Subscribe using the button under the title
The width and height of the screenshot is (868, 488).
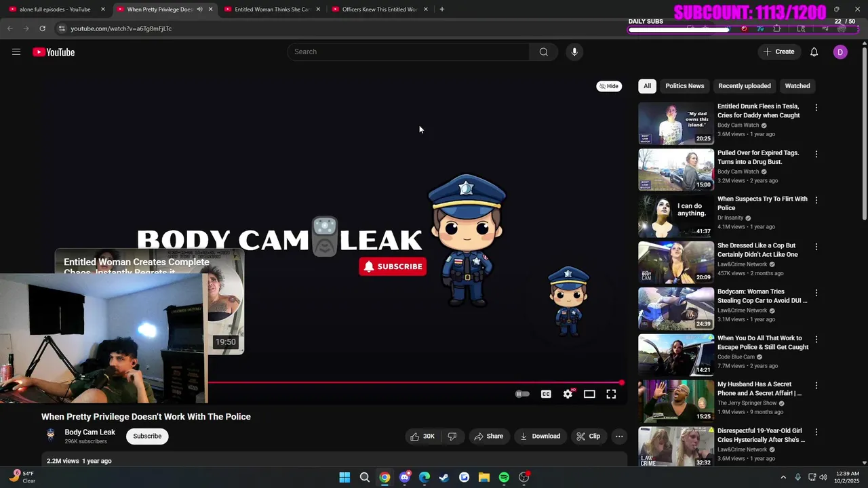pyautogui.click(x=147, y=436)
